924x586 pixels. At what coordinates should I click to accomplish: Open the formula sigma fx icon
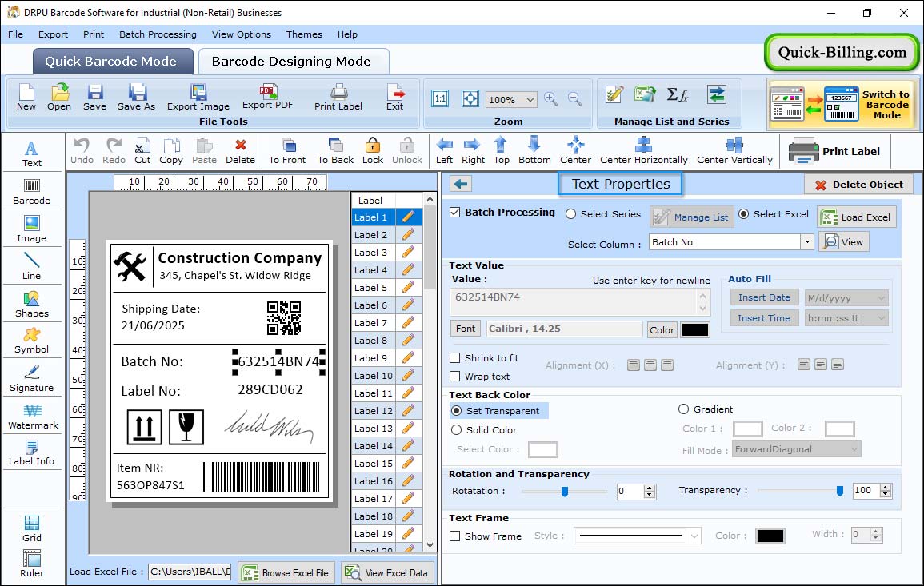coord(678,95)
